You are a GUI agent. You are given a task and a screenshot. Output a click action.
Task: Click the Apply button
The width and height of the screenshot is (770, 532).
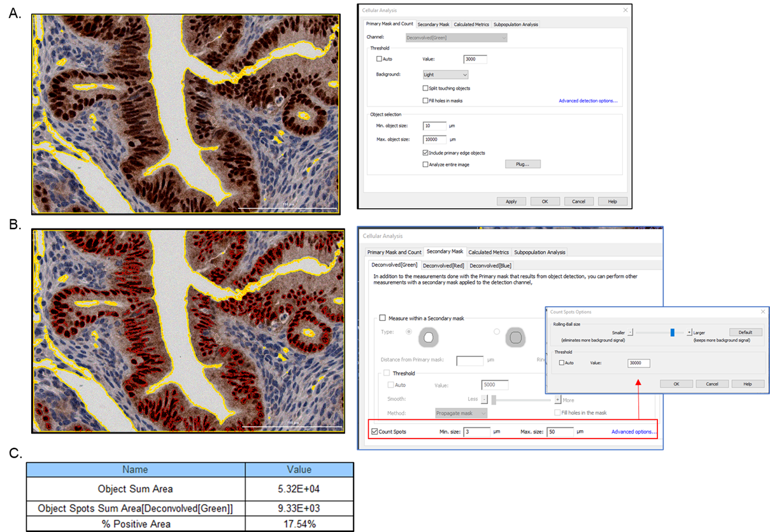[x=511, y=201]
